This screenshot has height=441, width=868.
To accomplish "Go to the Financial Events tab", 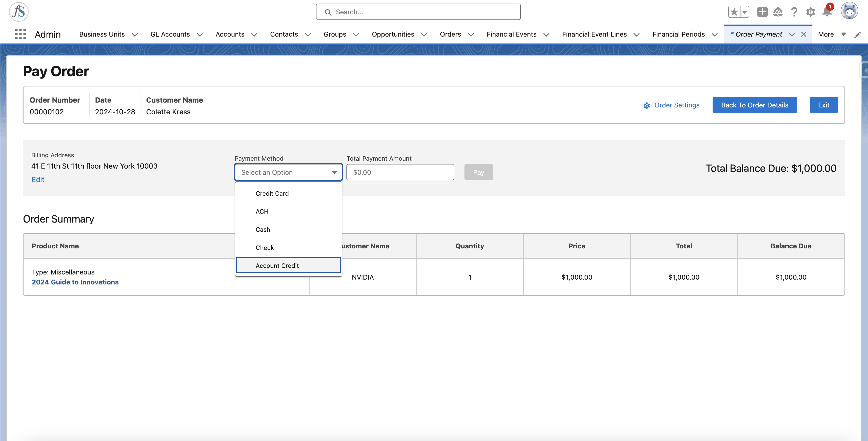I will (512, 34).
